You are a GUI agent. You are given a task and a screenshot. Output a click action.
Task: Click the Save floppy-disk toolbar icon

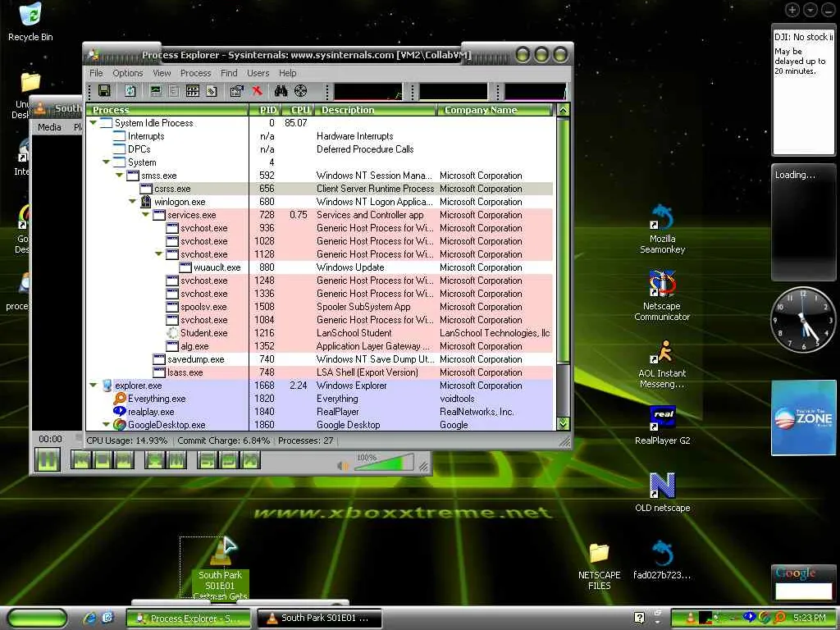pos(104,90)
